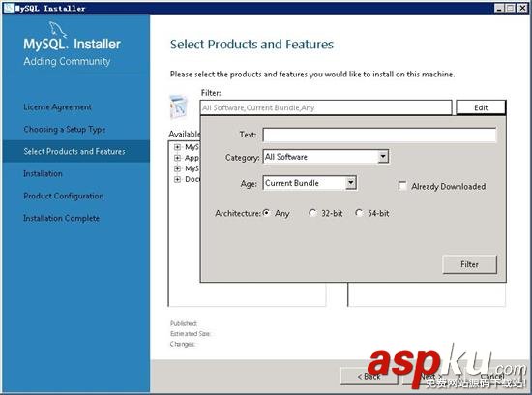
Task: Select the Any architecture radio button
Action: click(x=267, y=213)
